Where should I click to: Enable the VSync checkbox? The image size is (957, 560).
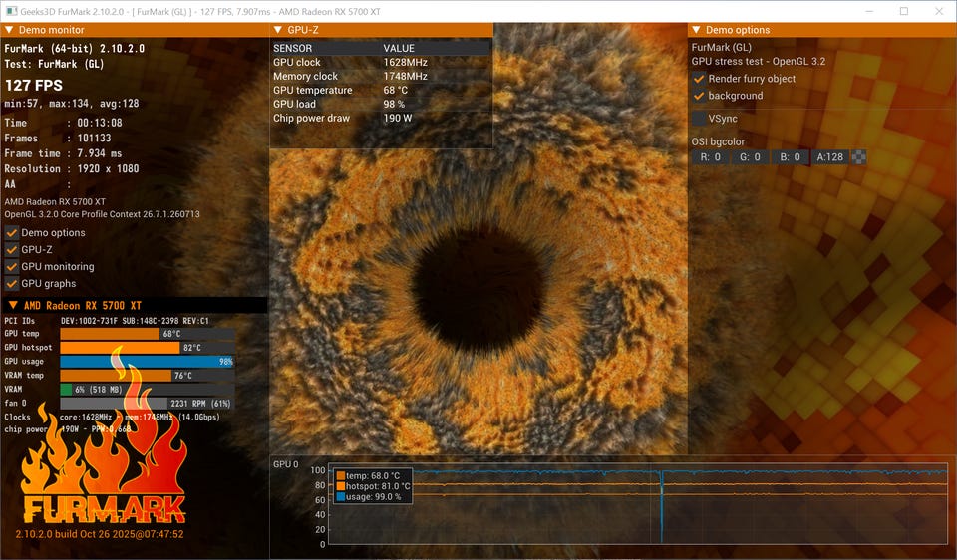699,119
